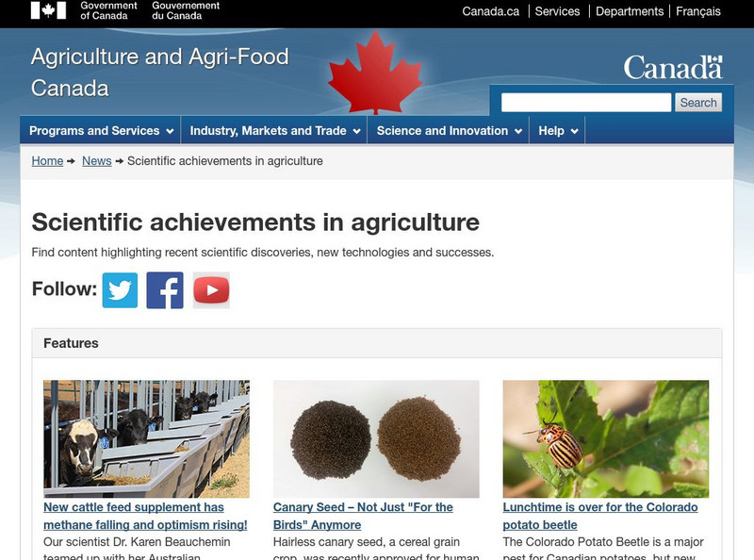
Task: Open the Twitter follow icon
Action: click(x=120, y=290)
